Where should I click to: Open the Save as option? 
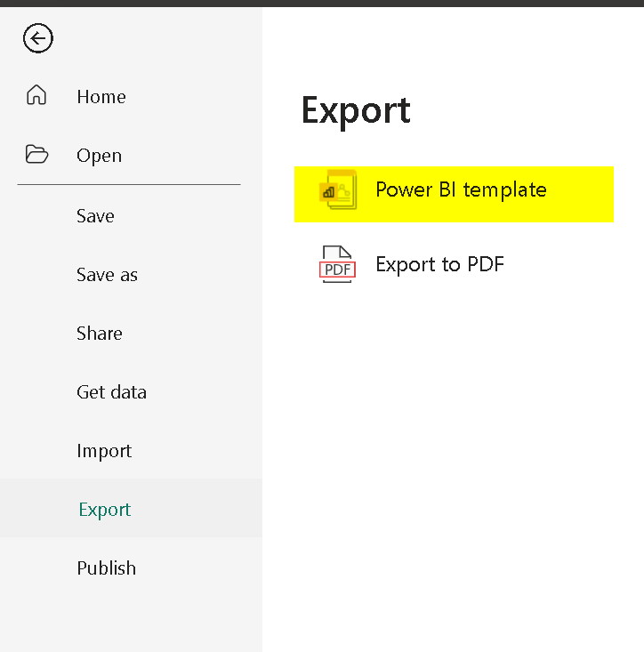(x=107, y=275)
